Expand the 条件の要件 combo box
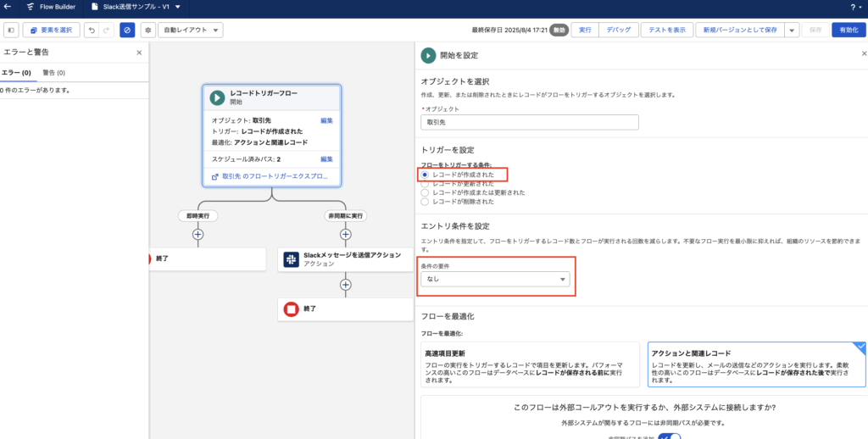 coord(495,279)
